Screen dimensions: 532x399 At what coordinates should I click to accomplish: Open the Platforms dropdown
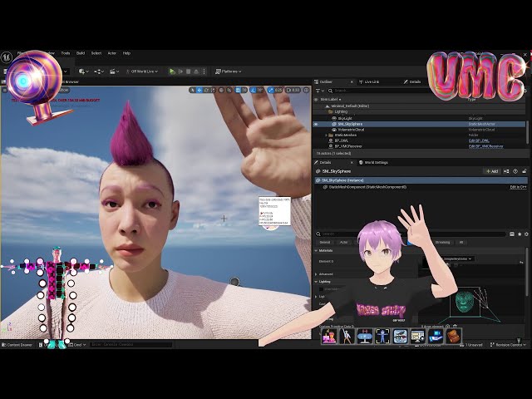click(229, 71)
